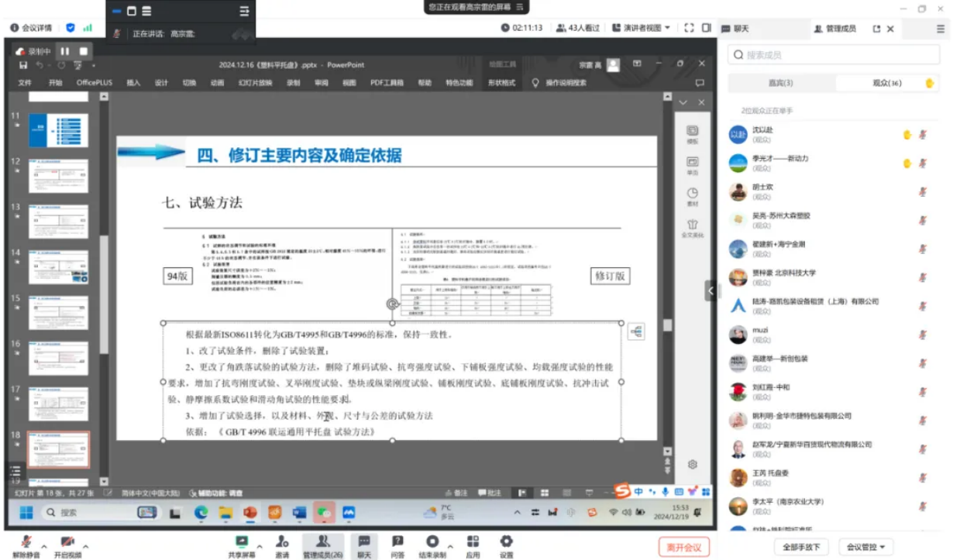The image size is (953, 560).
Task: Switch to the 嘉宾(3) tab
Action: point(780,83)
